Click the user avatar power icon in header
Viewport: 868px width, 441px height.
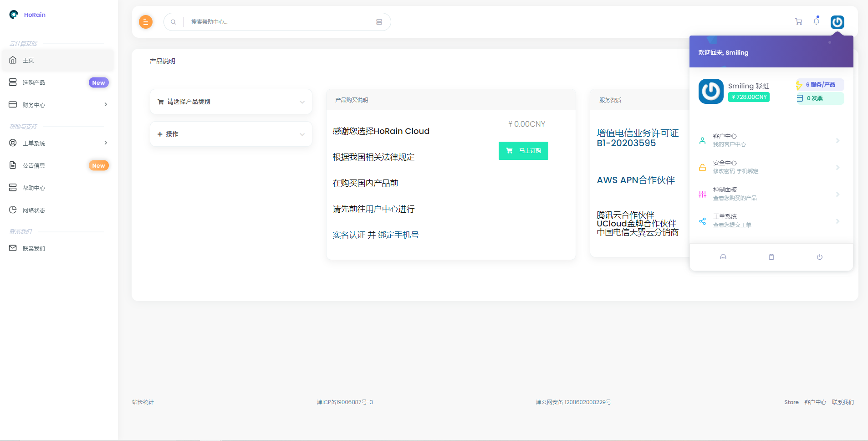point(837,22)
